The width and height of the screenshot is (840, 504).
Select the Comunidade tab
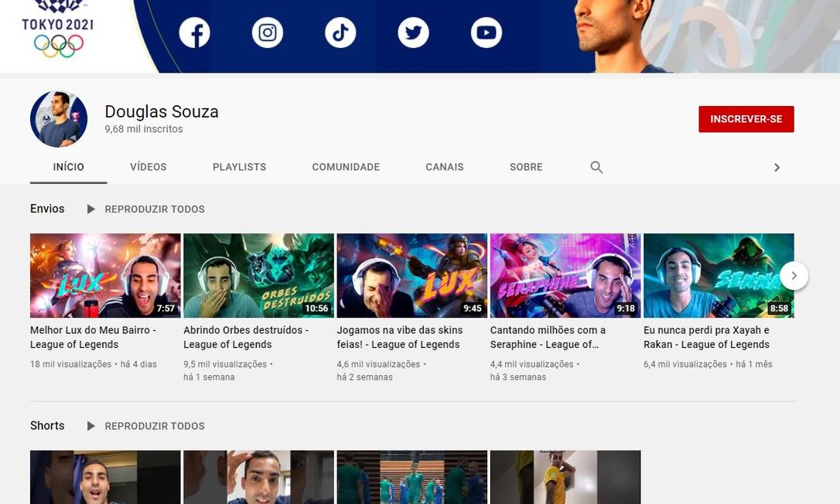[346, 167]
